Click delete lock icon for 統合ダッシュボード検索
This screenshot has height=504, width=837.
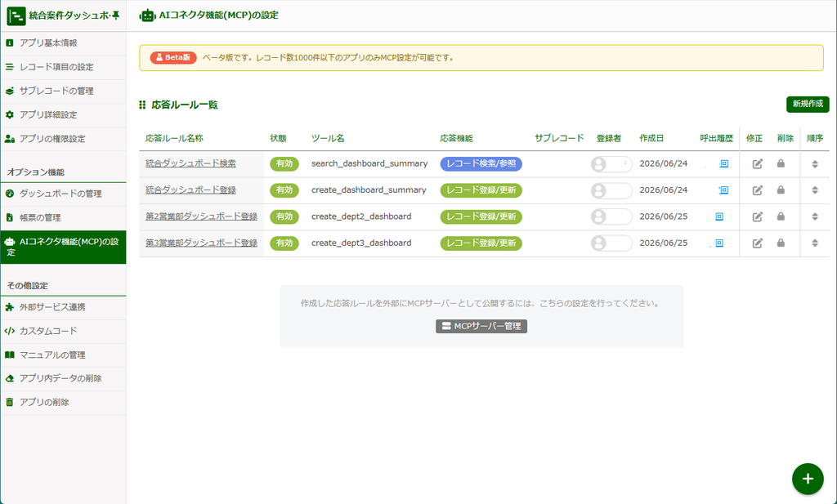tap(781, 163)
